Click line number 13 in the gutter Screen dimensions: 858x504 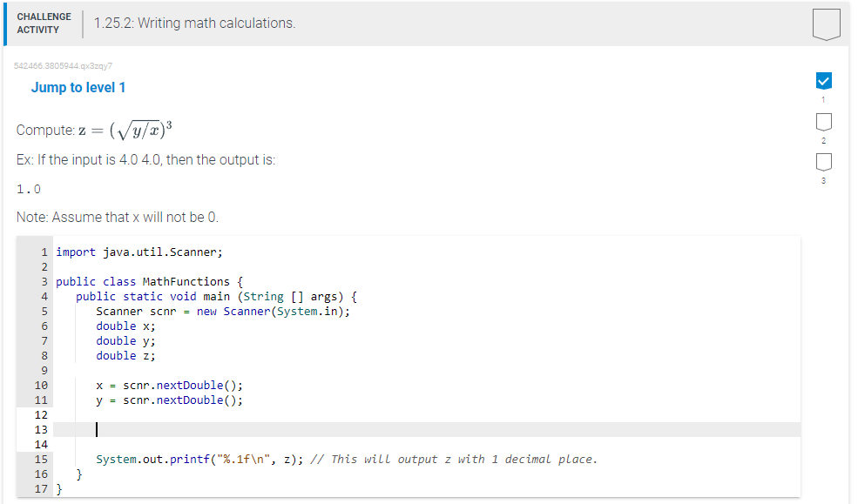click(41, 429)
